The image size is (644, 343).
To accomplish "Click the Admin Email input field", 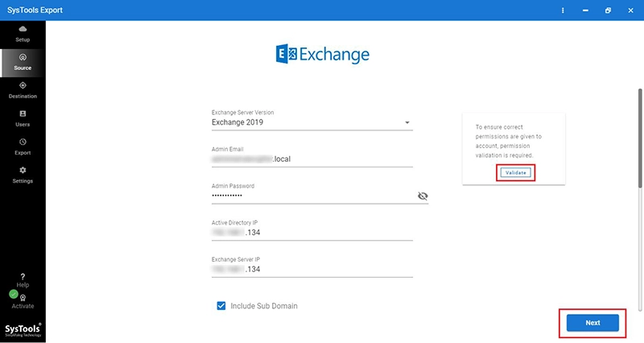I will tap(312, 159).
